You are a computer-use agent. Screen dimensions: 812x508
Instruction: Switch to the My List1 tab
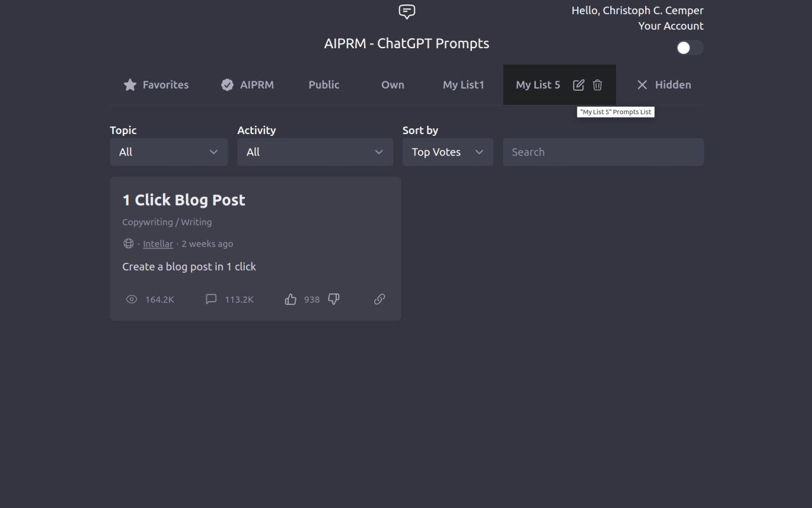pos(463,84)
